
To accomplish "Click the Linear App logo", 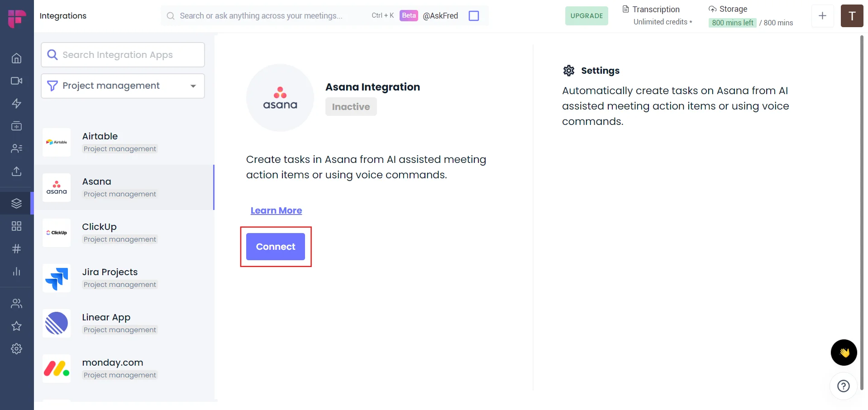I will (x=57, y=323).
